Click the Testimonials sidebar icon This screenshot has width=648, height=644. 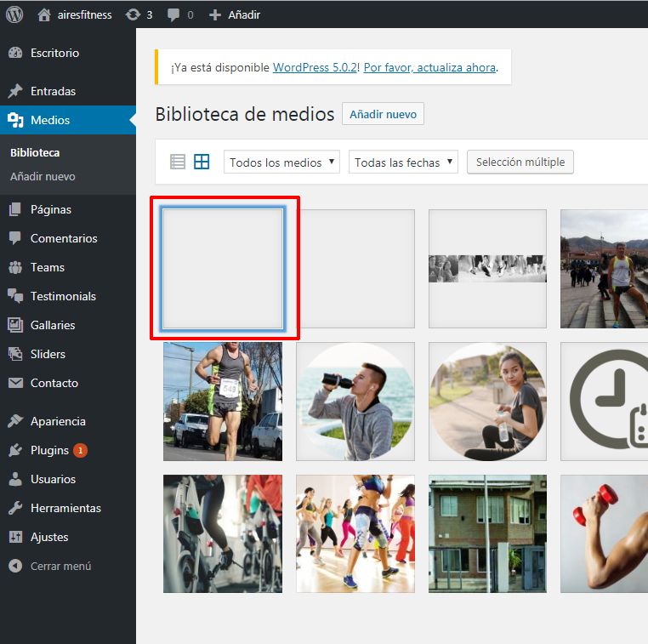pos(15,296)
